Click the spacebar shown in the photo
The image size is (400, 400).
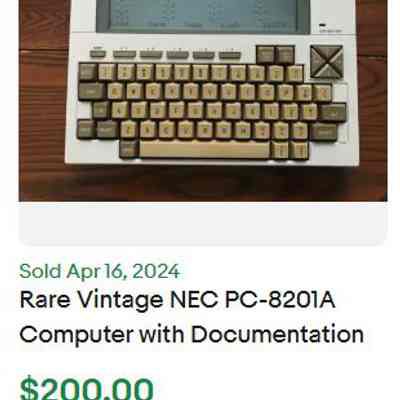coord(204,150)
